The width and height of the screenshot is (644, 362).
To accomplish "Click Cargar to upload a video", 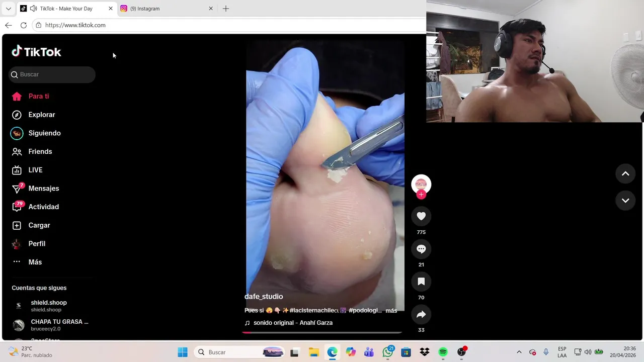I will 31,225.
